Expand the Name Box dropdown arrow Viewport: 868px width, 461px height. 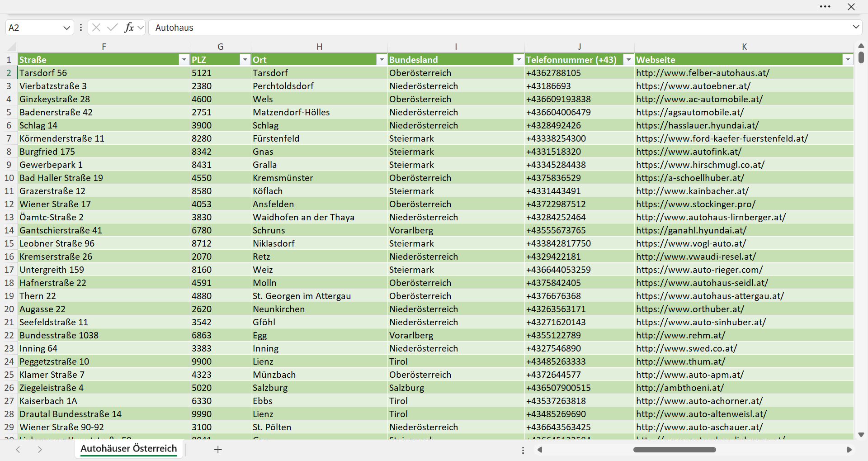[67, 28]
